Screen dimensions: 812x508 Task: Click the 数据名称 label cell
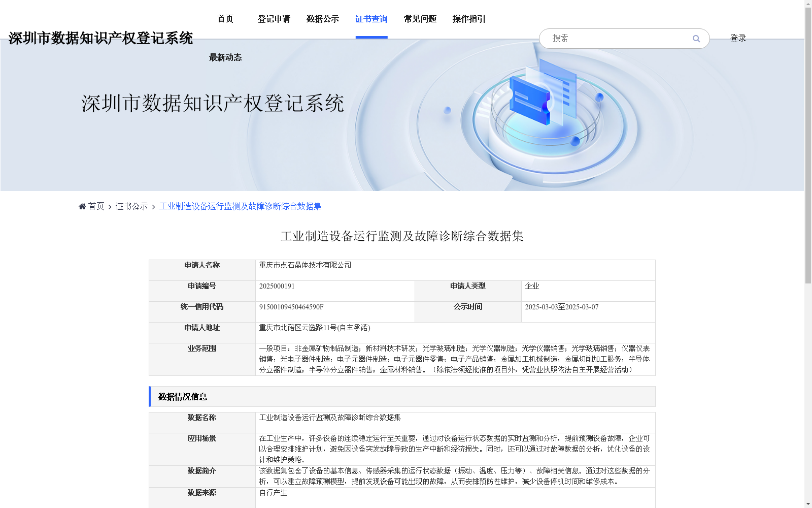[202, 423]
